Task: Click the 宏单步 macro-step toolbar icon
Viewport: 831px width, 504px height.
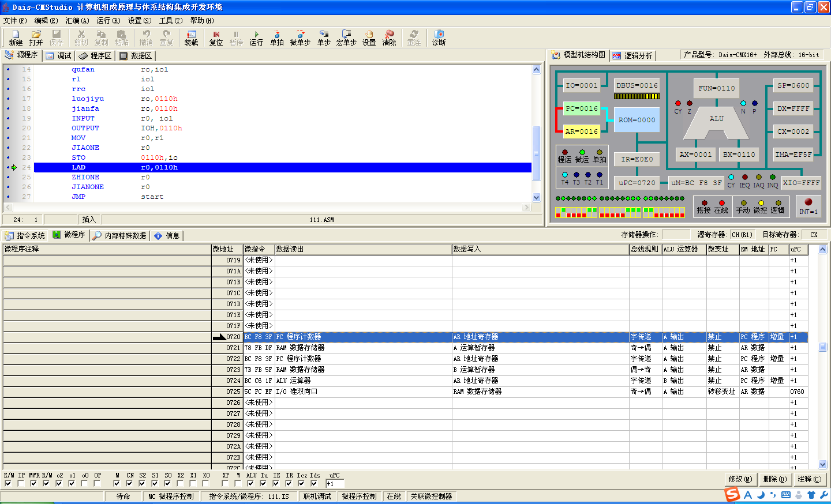Action: click(346, 38)
